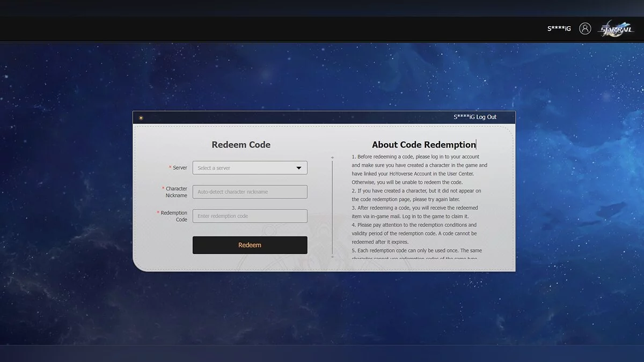Click the Redeem Code heading
Screen dimensions: 644x362
[x=241, y=145]
